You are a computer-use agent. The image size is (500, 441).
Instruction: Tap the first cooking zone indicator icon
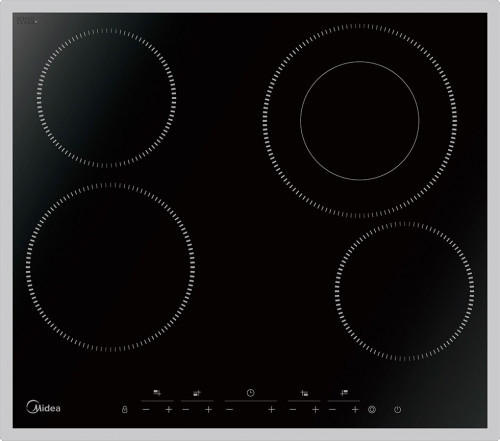click(157, 393)
